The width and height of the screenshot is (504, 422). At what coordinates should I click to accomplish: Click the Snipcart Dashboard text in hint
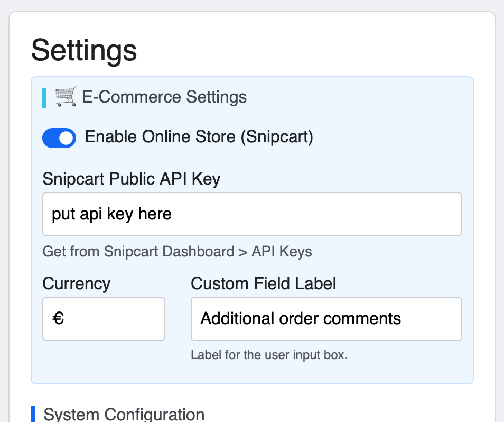pos(169,251)
